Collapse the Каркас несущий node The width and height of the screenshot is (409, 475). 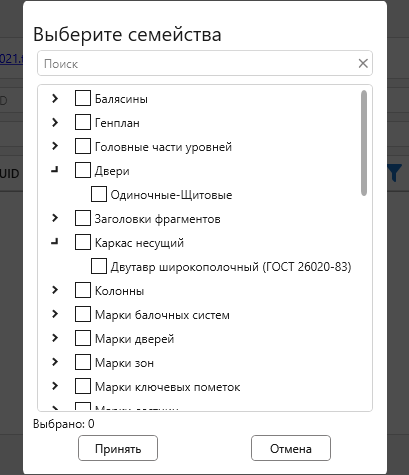pos(55,242)
